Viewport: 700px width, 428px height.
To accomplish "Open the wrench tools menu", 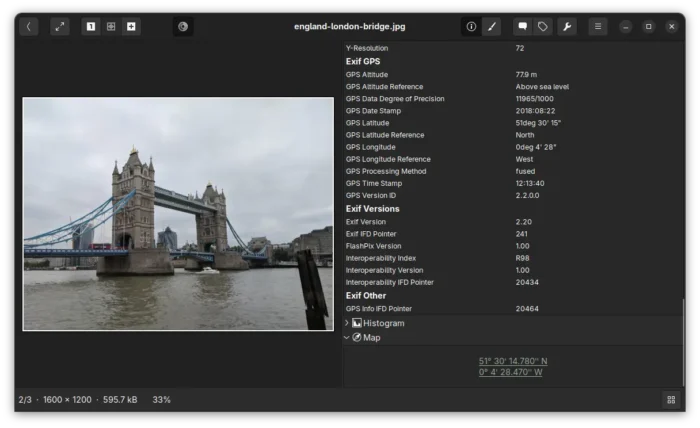I will (567, 26).
